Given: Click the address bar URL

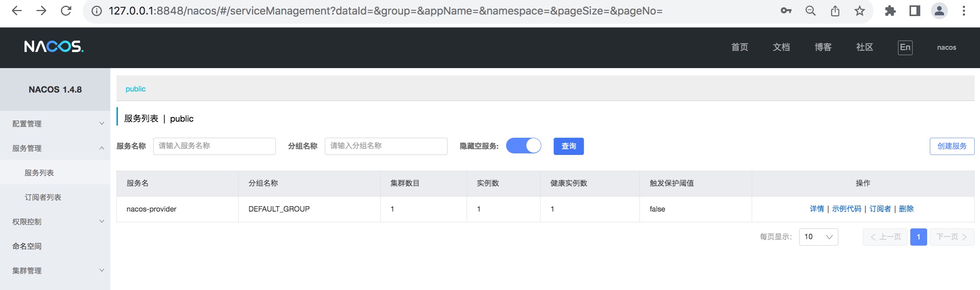Looking at the screenshot, I should tap(385, 11).
